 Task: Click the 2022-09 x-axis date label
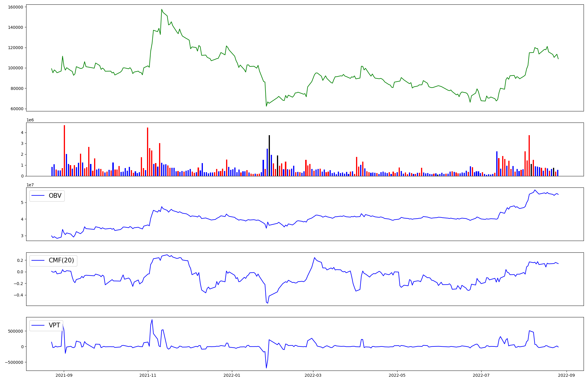click(x=567, y=375)
